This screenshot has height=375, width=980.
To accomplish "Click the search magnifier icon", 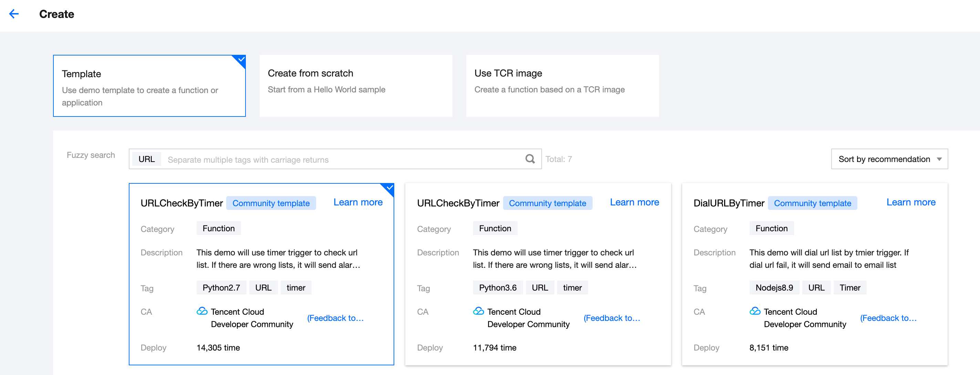I will 530,159.
